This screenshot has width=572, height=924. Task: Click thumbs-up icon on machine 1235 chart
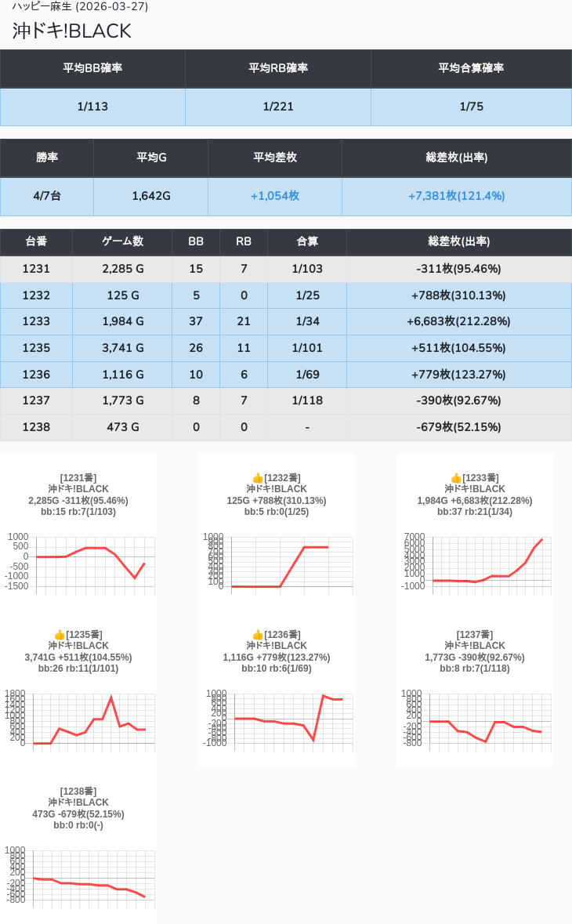(60, 635)
